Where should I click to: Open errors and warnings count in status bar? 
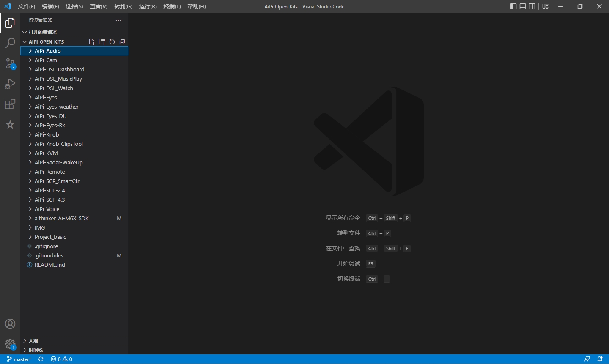click(x=61, y=359)
